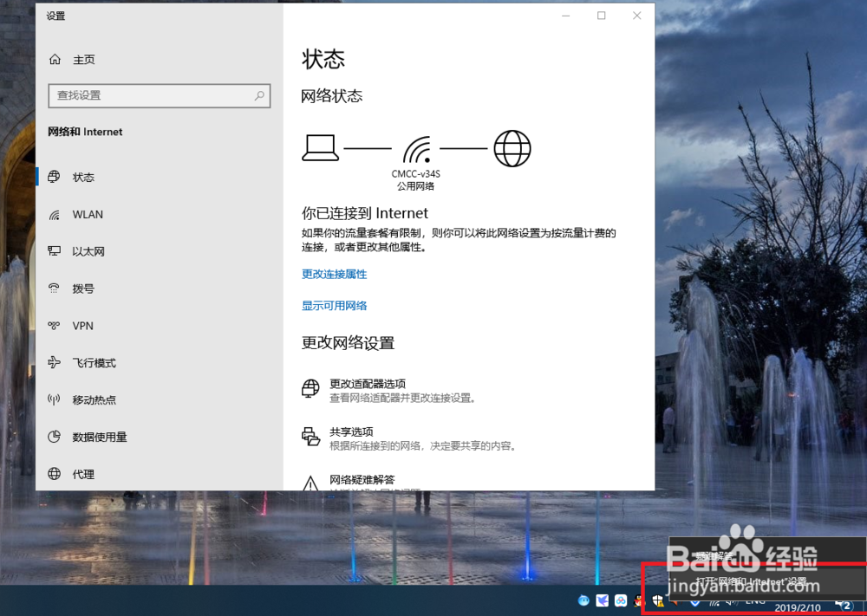
Task: Open the notification center icon with badge 2
Action: click(x=844, y=605)
